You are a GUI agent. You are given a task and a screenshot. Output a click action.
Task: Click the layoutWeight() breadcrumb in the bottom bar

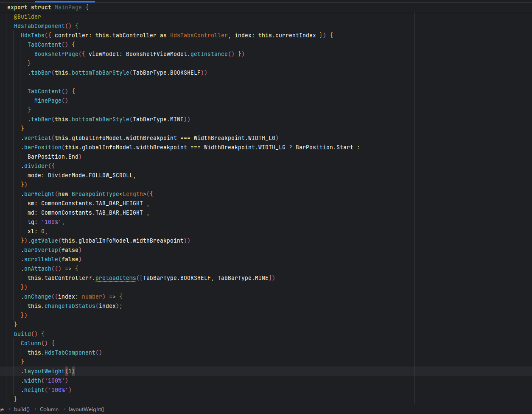point(87,409)
